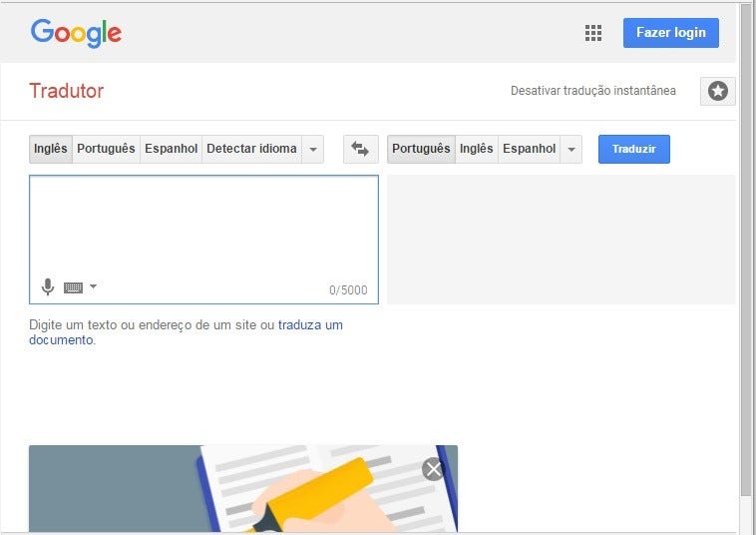Activate microphone voice input
Viewport: 756px width, 535px height.
click(x=47, y=287)
